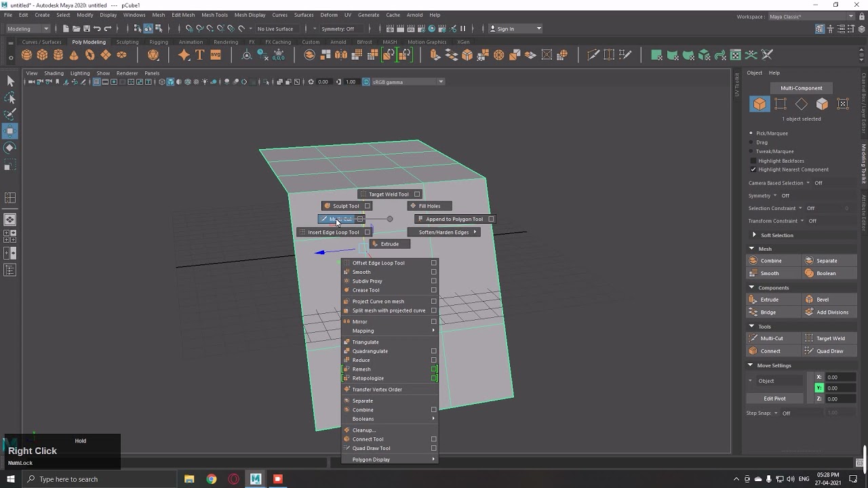Create a polygon cylinder from the shelf

[58, 55]
